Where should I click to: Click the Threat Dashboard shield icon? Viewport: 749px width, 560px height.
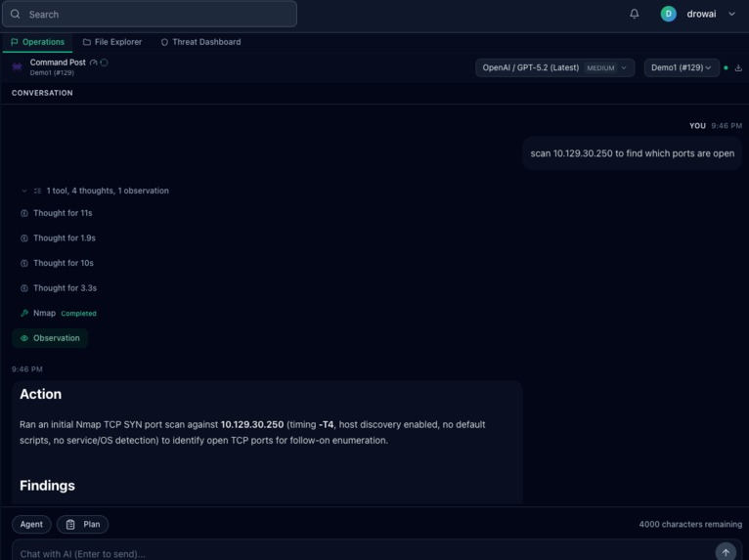tap(164, 42)
